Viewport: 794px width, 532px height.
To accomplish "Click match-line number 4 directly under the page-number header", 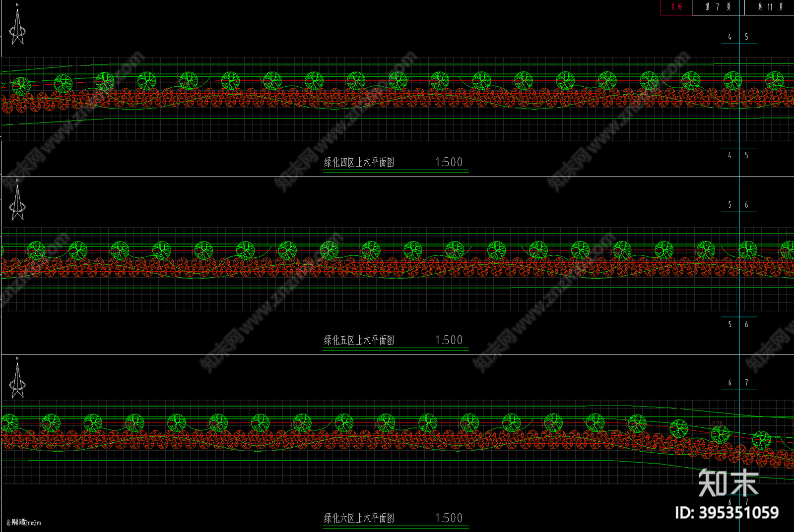I will (x=729, y=37).
